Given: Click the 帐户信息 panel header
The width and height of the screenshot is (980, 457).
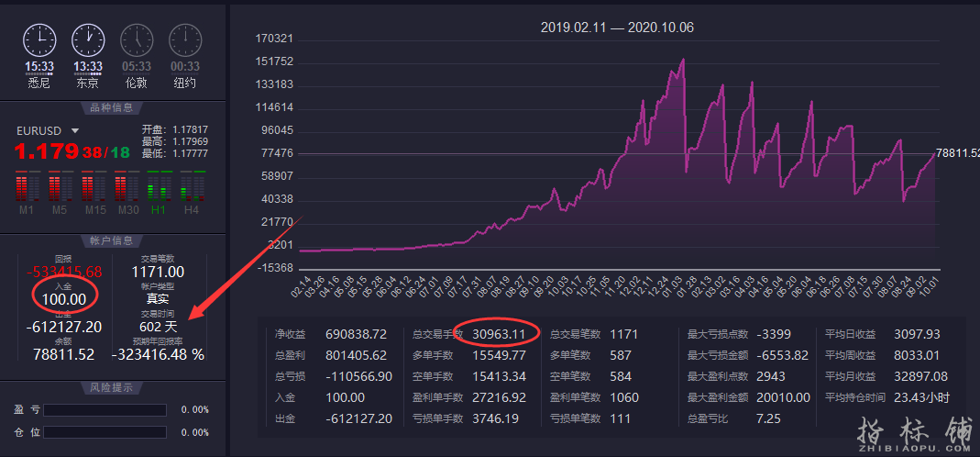Looking at the screenshot, I should click(112, 240).
